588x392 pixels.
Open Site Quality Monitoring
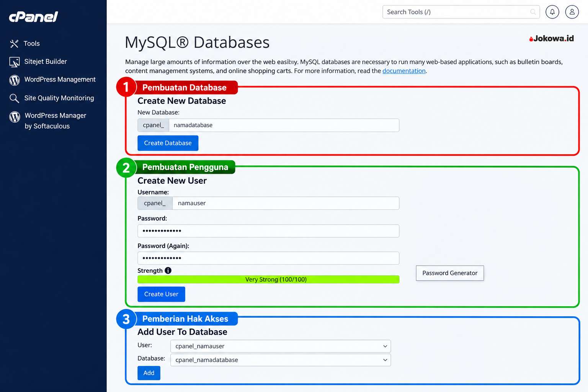[59, 98]
